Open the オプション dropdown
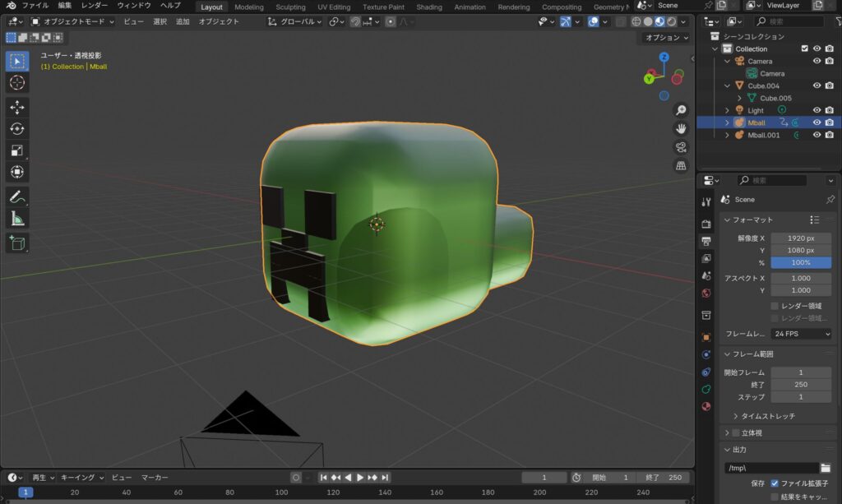Image resolution: width=842 pixels, height=504 pixels. 666,38
